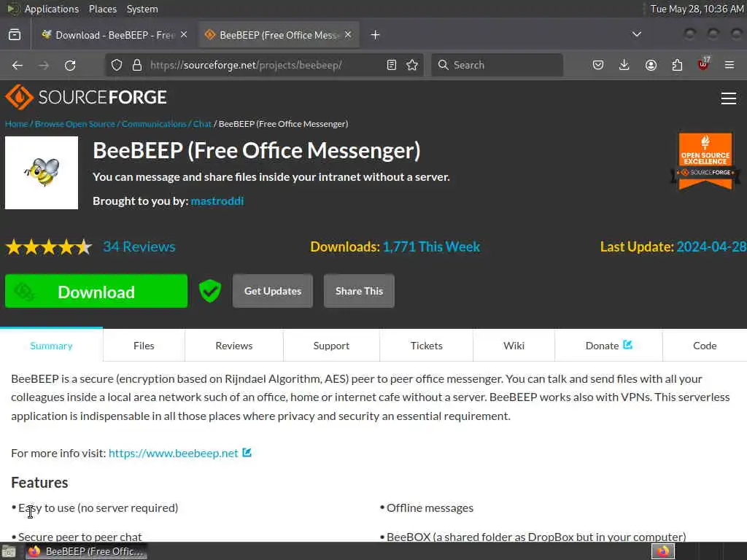The image size is (747, 560).
Task: Open the Firefox account icon
Action: (x=651, y=65)
